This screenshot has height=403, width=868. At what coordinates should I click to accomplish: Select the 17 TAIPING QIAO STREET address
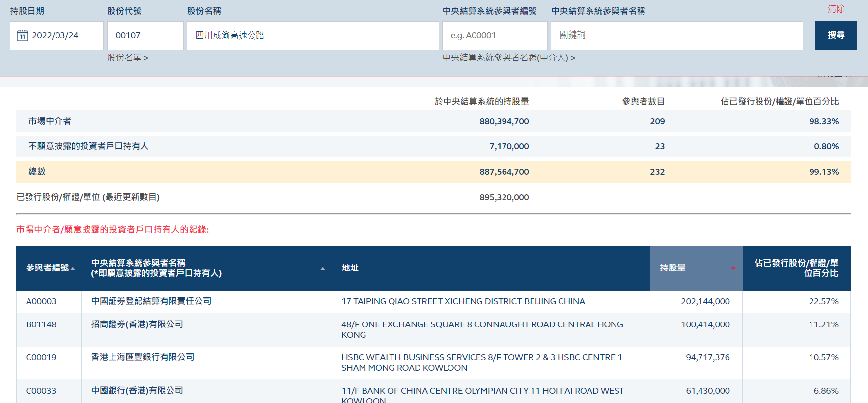click(463, 301)
